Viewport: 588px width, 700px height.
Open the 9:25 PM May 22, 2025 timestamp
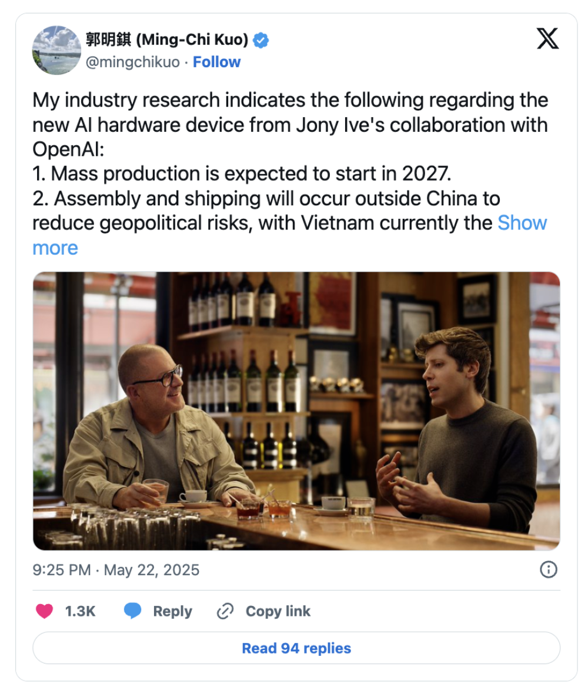click(116, 569)
